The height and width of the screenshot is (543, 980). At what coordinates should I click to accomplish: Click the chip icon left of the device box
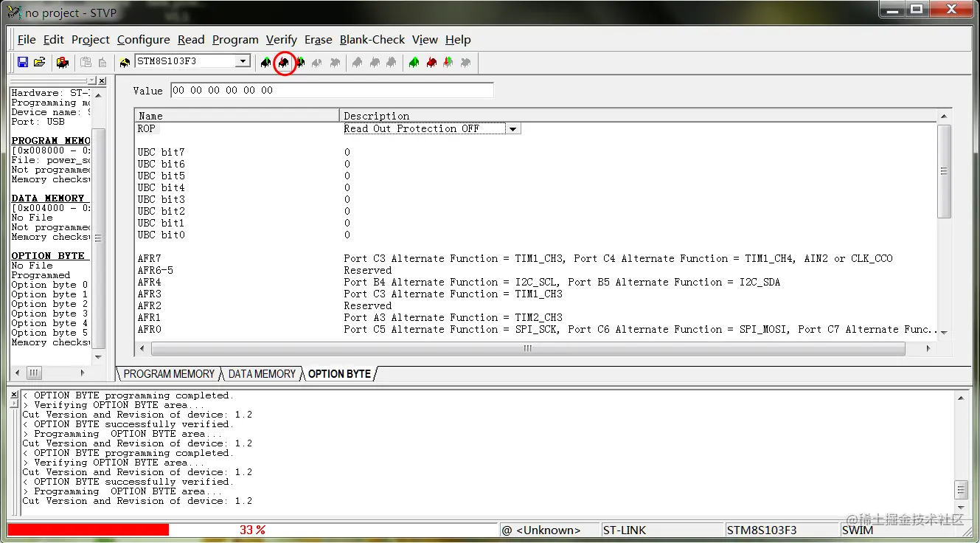[x=125, y=63]
